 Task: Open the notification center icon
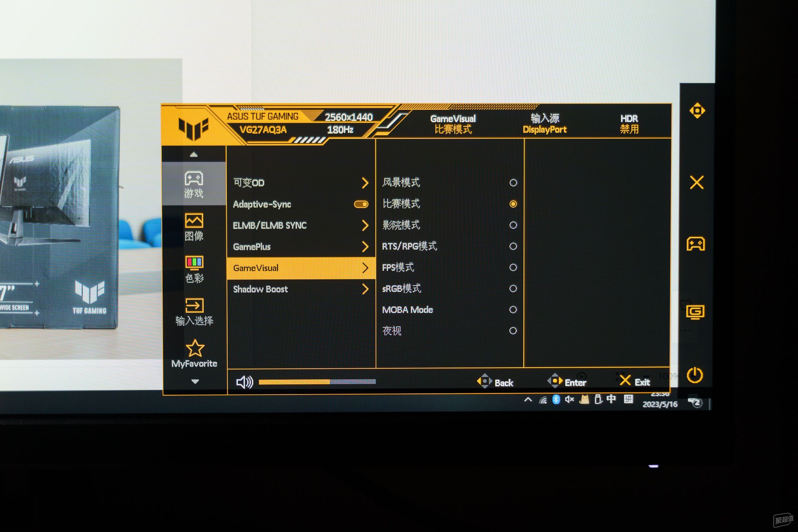(696, 402)
